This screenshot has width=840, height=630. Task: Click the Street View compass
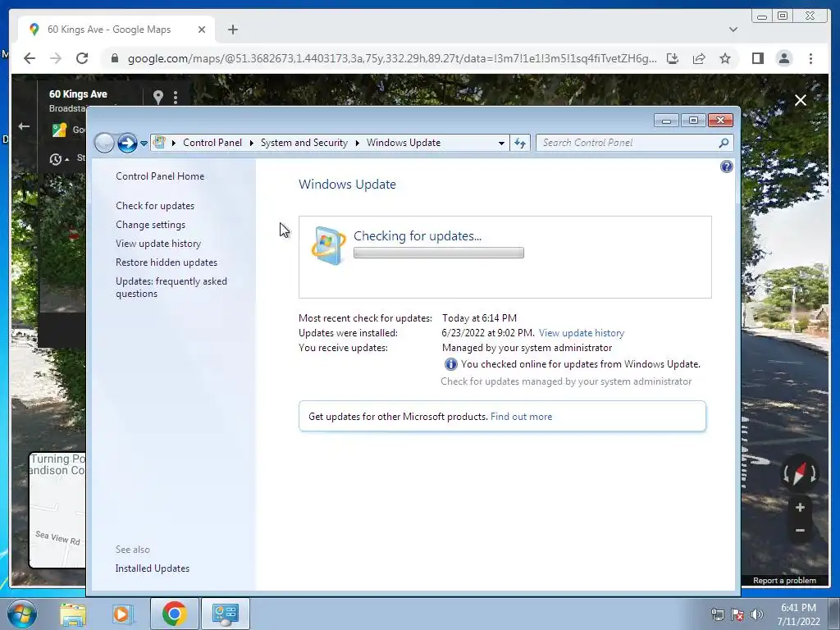coord(799,473)
